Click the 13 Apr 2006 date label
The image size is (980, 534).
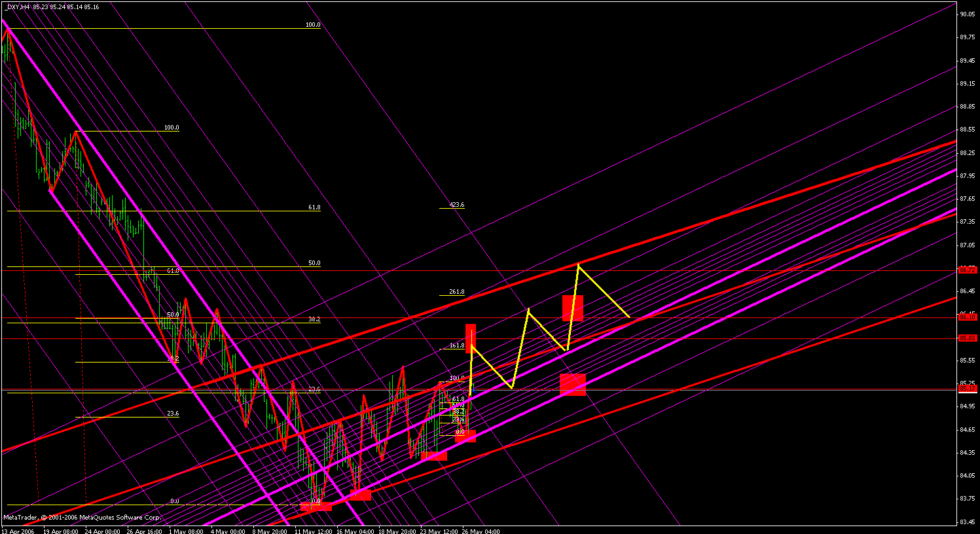pyautogui.click(x=18, y=531)
